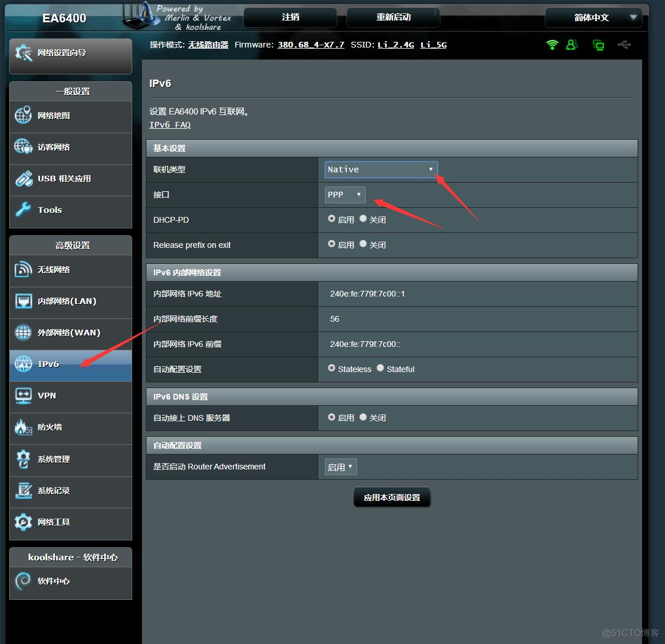Choose 关闭 for Release prefix on exit
Screen dimensions: 665x644
tap(363, 244)
